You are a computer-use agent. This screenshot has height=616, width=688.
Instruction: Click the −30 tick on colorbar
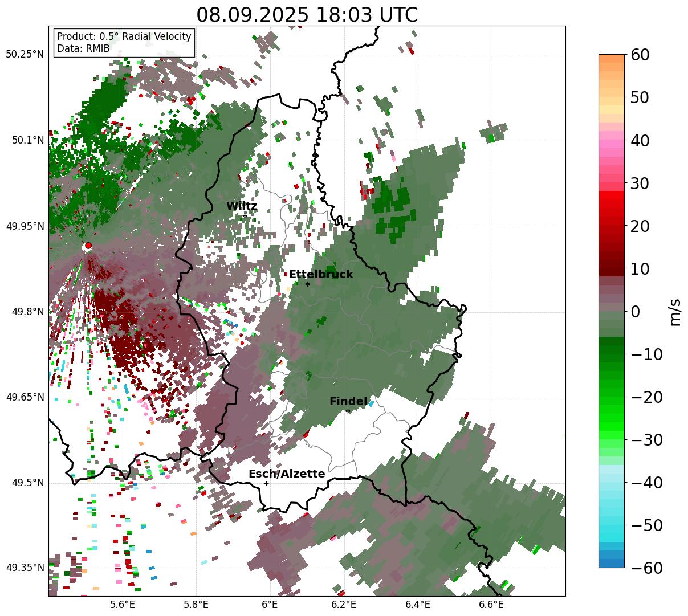(647, 440)
